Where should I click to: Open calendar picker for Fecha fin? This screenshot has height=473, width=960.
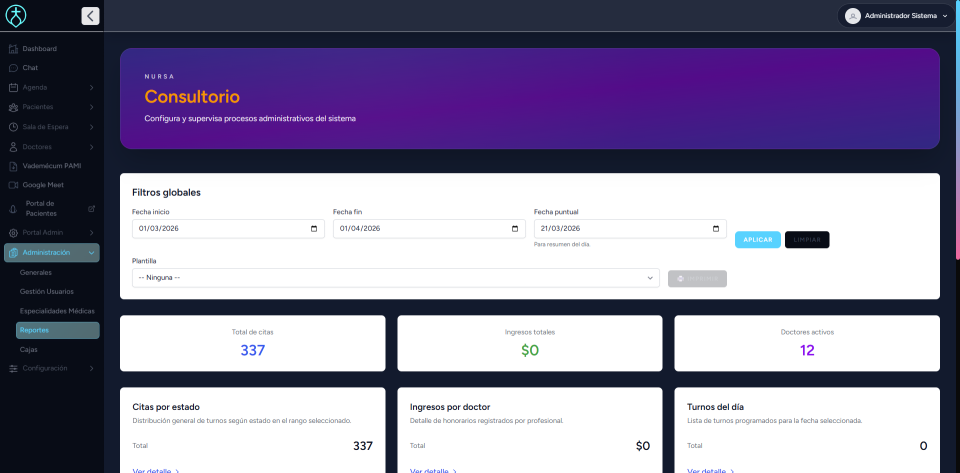coord(515,229)
